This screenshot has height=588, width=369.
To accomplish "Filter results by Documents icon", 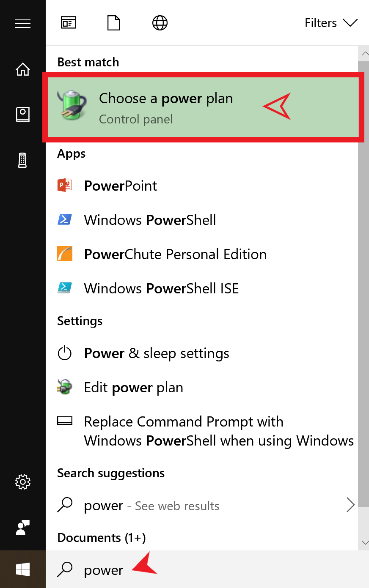I will (x=114, y=23).
